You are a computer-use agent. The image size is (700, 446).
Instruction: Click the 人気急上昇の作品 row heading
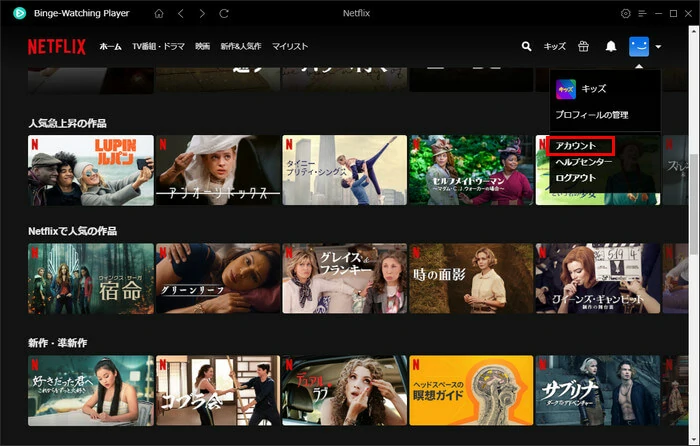(67, 123)
